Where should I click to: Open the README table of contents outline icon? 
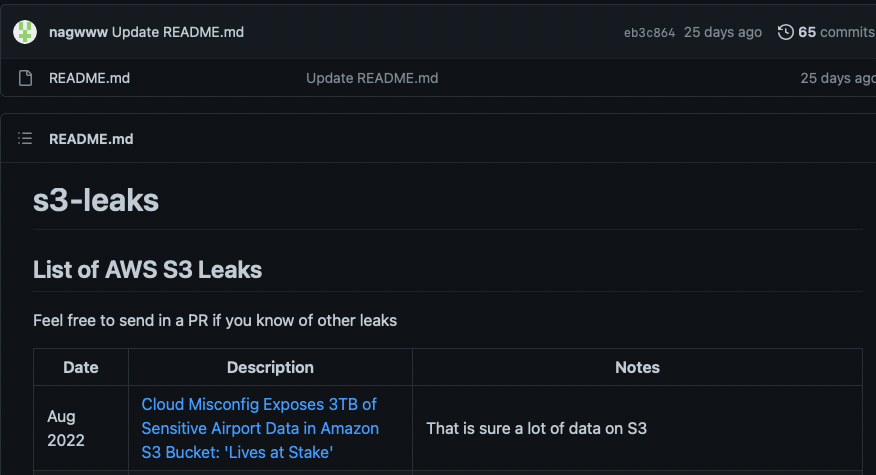[25, 138]
